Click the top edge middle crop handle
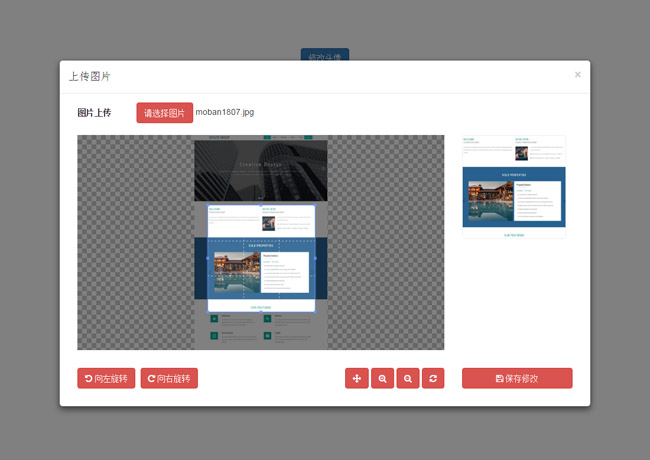 pos(262,205)
